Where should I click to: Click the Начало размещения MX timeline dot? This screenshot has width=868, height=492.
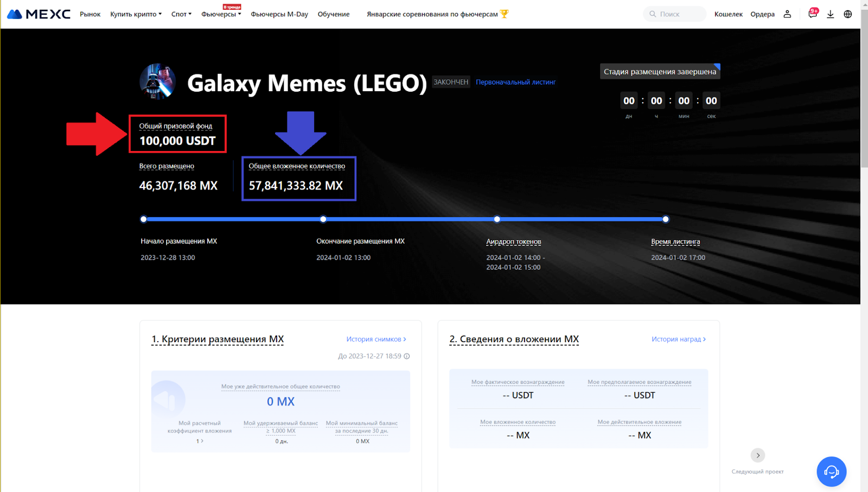143,219
